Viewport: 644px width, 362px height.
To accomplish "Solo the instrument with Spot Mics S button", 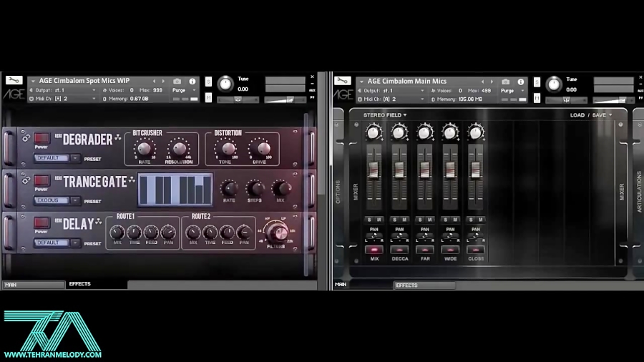I will (x=208, y=82).
